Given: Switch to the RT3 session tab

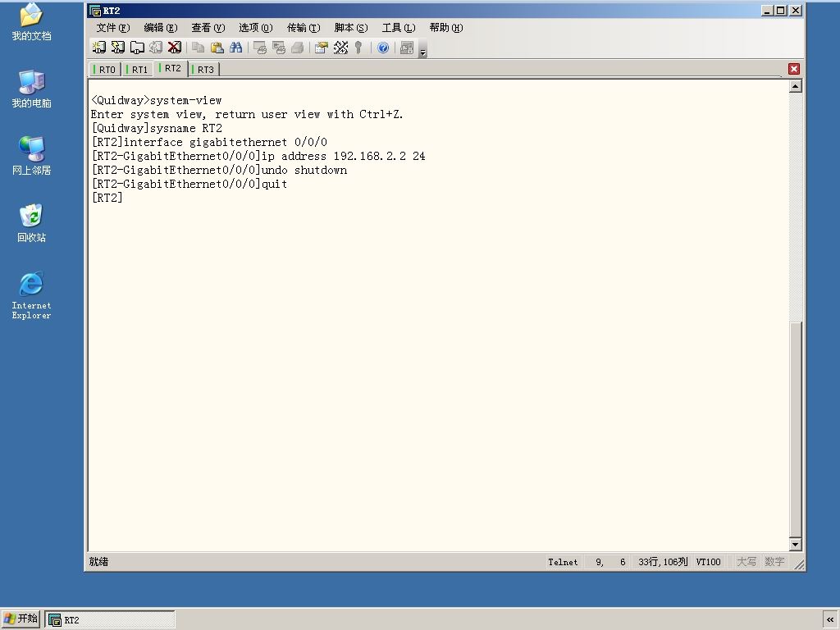Looking at the screenshot, I should click(203, 69).
